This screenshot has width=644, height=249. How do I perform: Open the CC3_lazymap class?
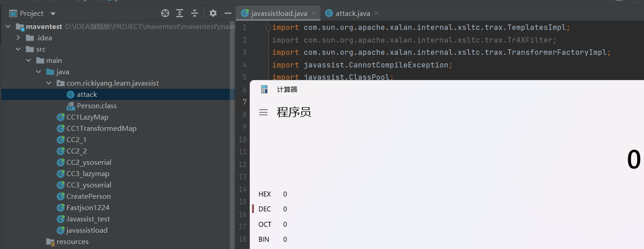tap(88, 174)
